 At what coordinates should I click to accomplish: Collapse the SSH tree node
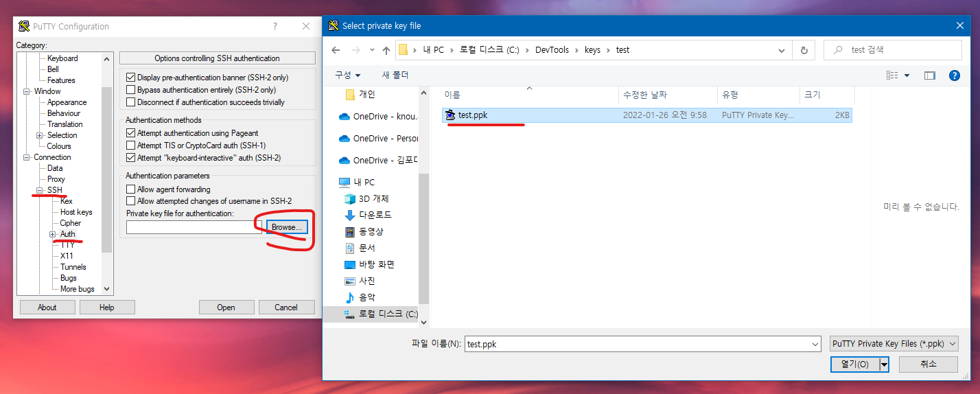tap(40, 190)
